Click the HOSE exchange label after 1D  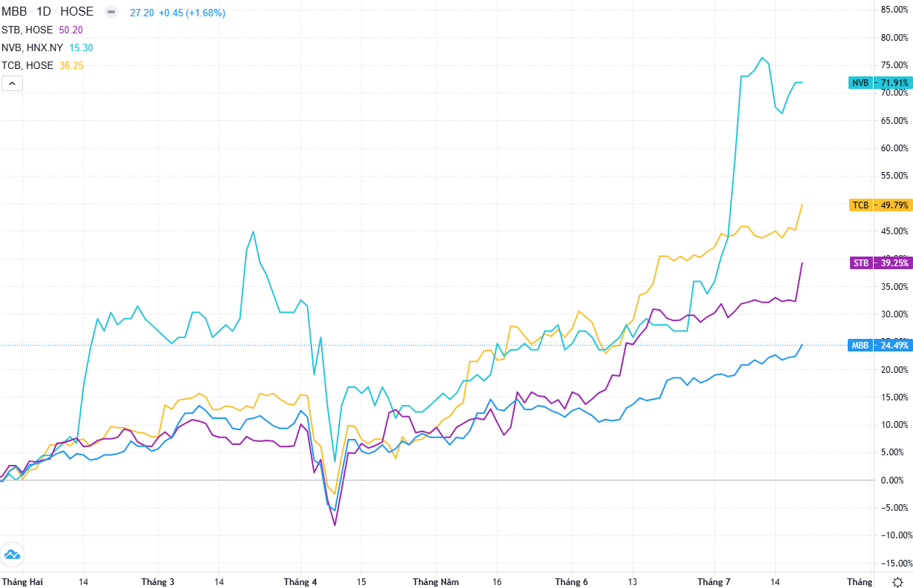77,12
